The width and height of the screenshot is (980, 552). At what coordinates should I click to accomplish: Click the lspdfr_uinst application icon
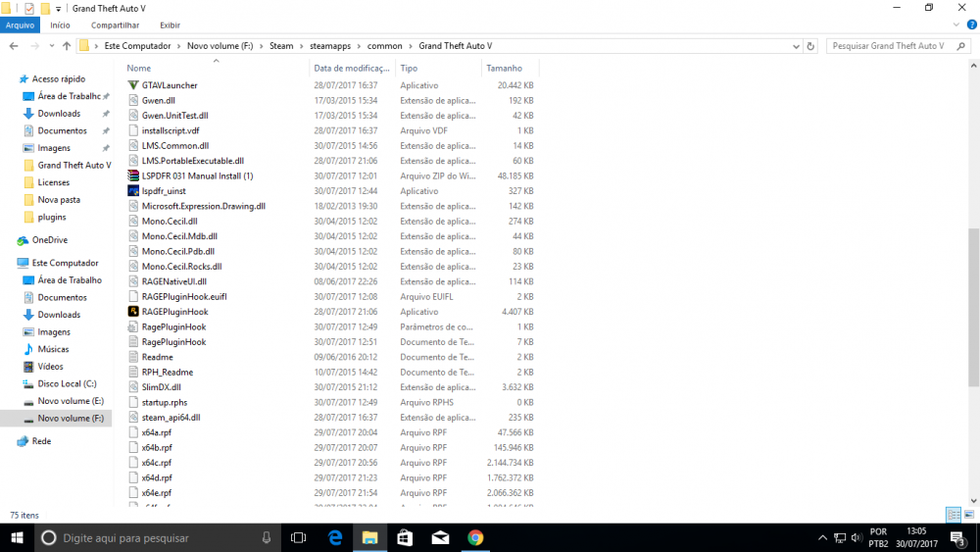point(133,190)
